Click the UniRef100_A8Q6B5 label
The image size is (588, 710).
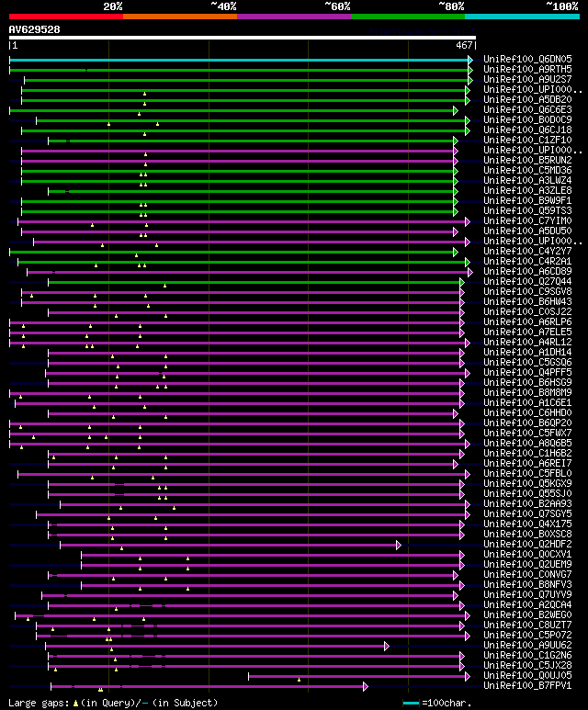point(527,444)
